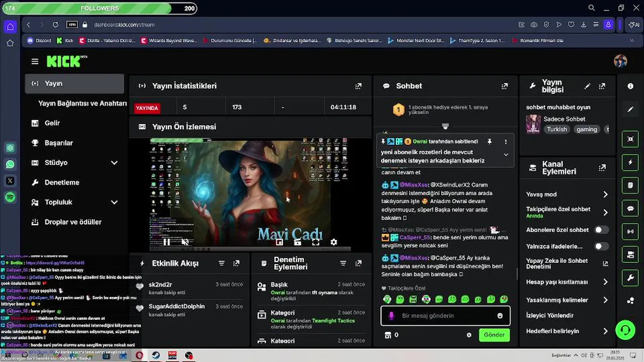Open Yavaş mod settings
The width and height of the screenshot is (644, 362).
pyautogui.click(x=568, y=194)
